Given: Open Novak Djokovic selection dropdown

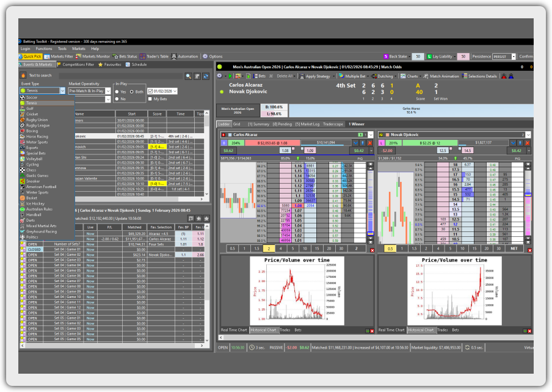Looking at the screenshot, I should 528,135.
